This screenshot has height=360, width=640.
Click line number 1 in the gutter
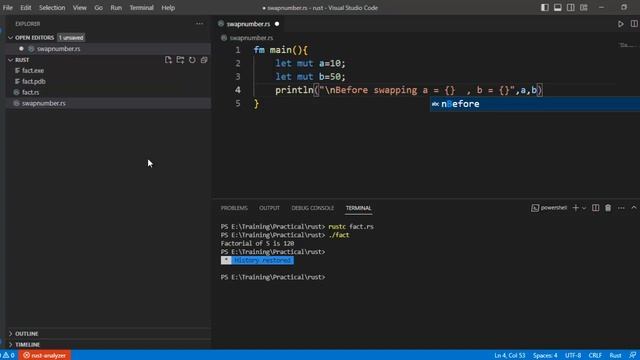click(x=238, y=50)
